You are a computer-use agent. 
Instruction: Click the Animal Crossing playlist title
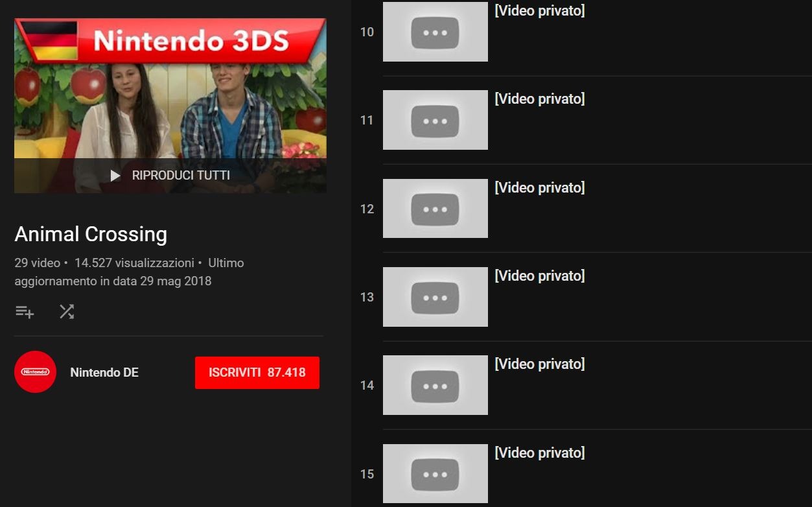[x=91, y=234]
